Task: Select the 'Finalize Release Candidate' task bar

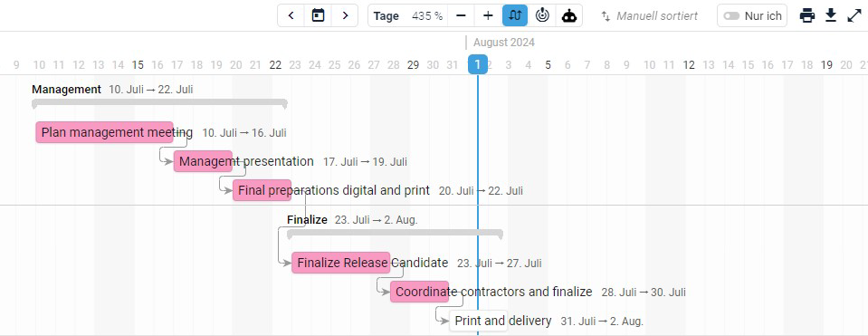Action: point(341,263)
